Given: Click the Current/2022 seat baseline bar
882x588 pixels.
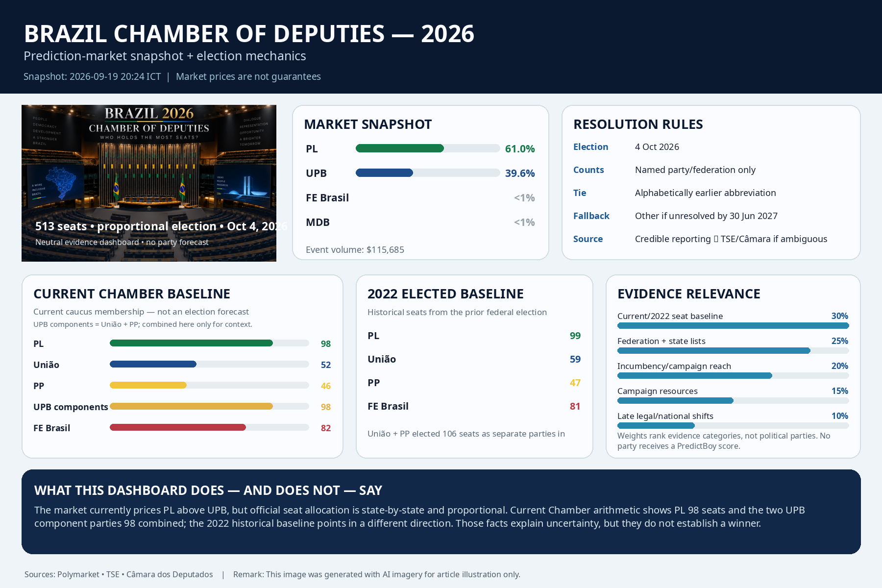Looking at the screenshot, I should pyautogui.click(x=733, y=326).
